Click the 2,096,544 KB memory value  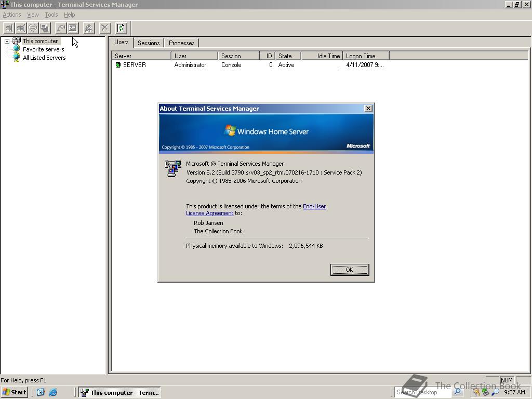306,246
